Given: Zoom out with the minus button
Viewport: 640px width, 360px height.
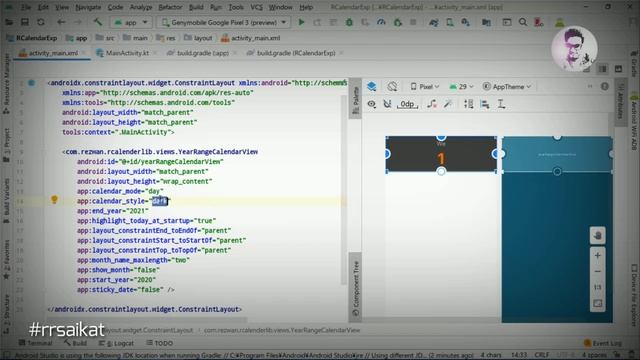Looking at the screenshot, I should [x=598, y=271].
